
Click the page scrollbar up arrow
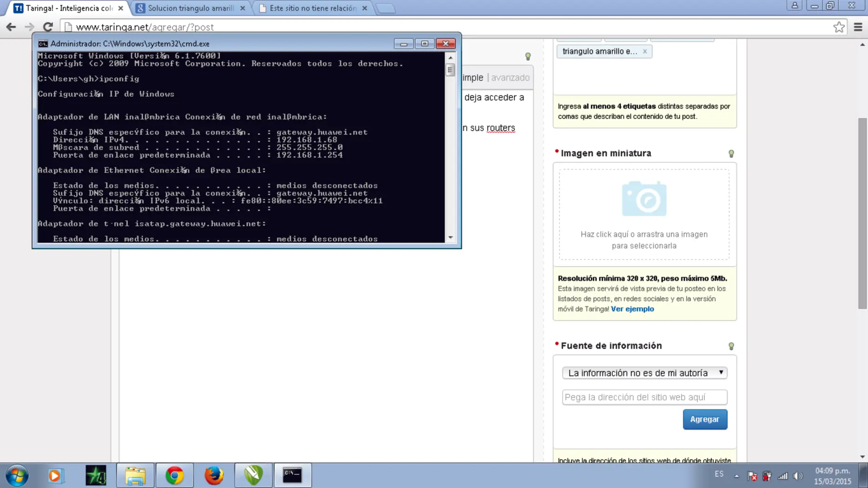pyautogui.click(x=862, y=45)
